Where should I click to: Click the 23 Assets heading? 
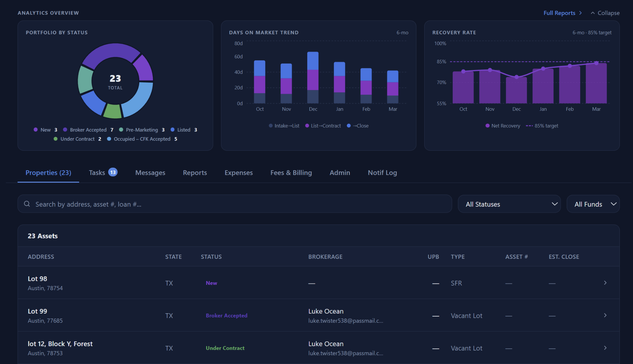pyautogui.click(x=43, y=236)
